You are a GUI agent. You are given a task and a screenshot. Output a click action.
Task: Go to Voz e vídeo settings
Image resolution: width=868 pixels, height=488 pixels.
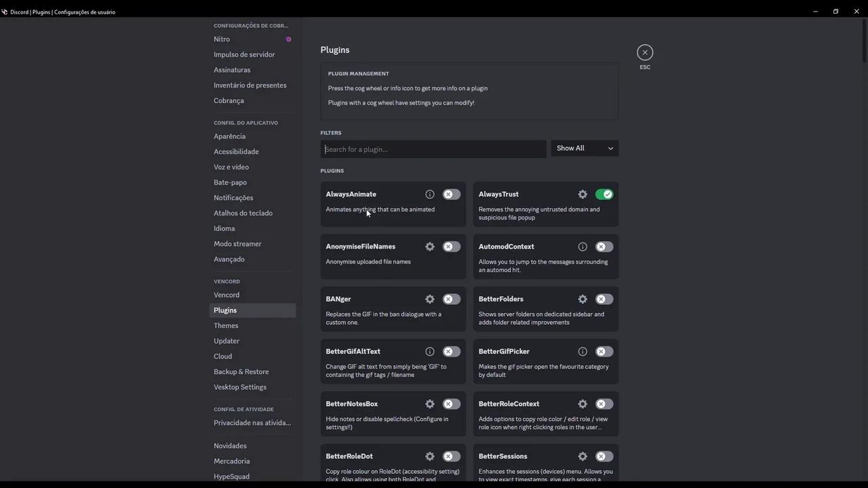253,167
